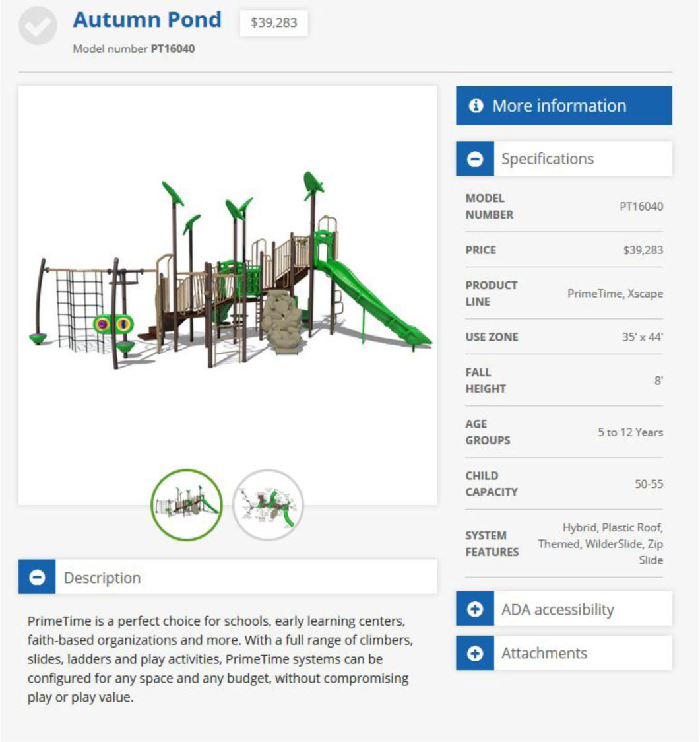Click the info icon in More information
The height and width of the screenshot is (742, 700).
point(476,106)
